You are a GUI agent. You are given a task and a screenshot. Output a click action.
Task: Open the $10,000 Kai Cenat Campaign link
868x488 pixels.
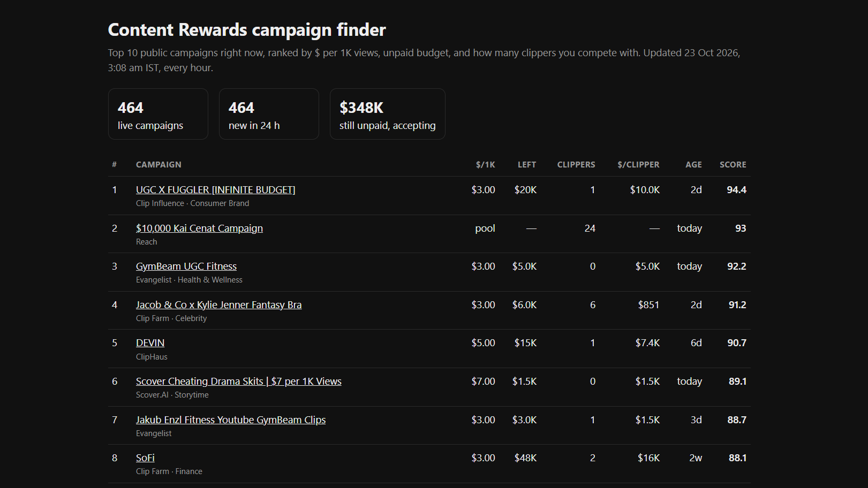coord(199,228)
